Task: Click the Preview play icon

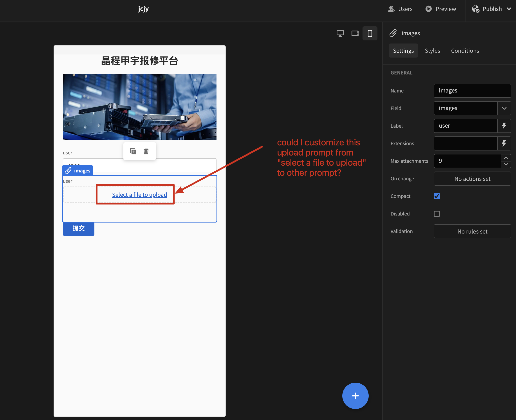Action: click(428, 9)
